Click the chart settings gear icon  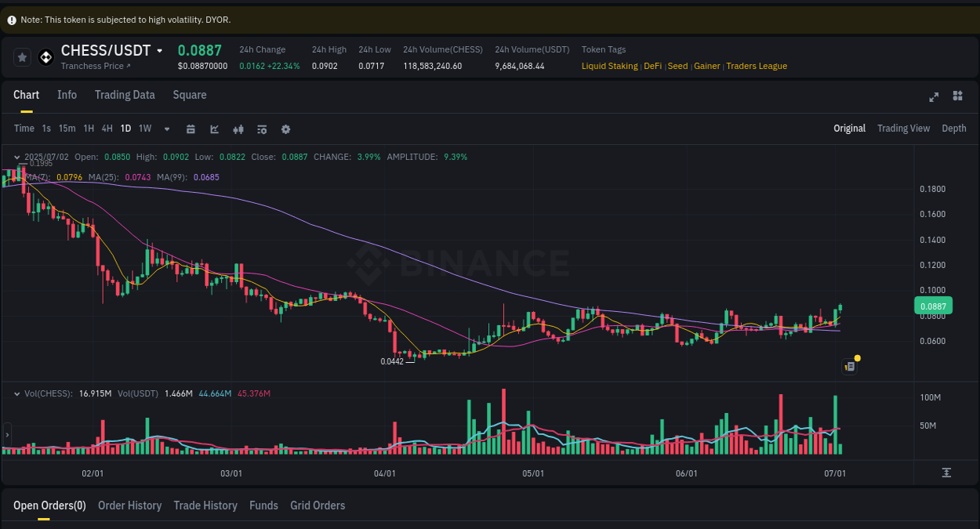(x=285, y=129)
